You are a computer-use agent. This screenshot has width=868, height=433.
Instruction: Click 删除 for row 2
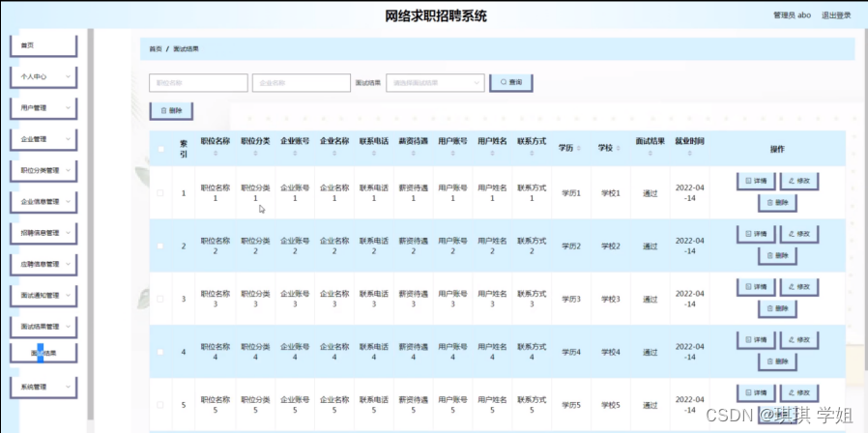click(777, 256)
